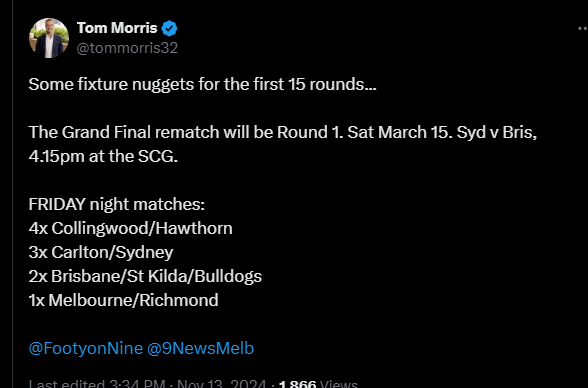The height and width of the screenshot is (388, 588).
Task: Click the Nov 13, 2024 date
Action: pyautogui.click(x=221, y=384)
